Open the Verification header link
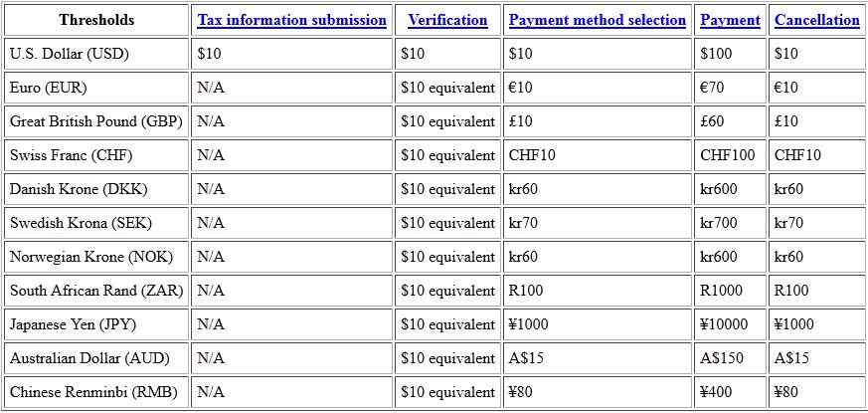 (447, 20)
